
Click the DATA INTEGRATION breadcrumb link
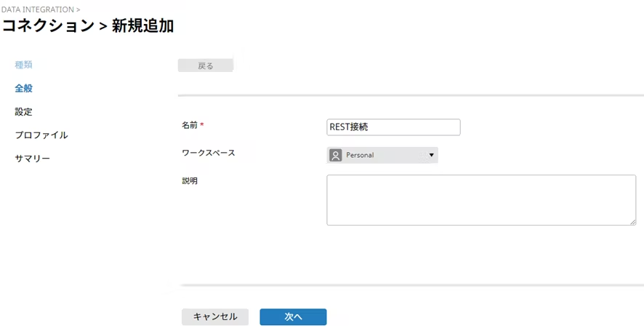(x=37, y=9)
